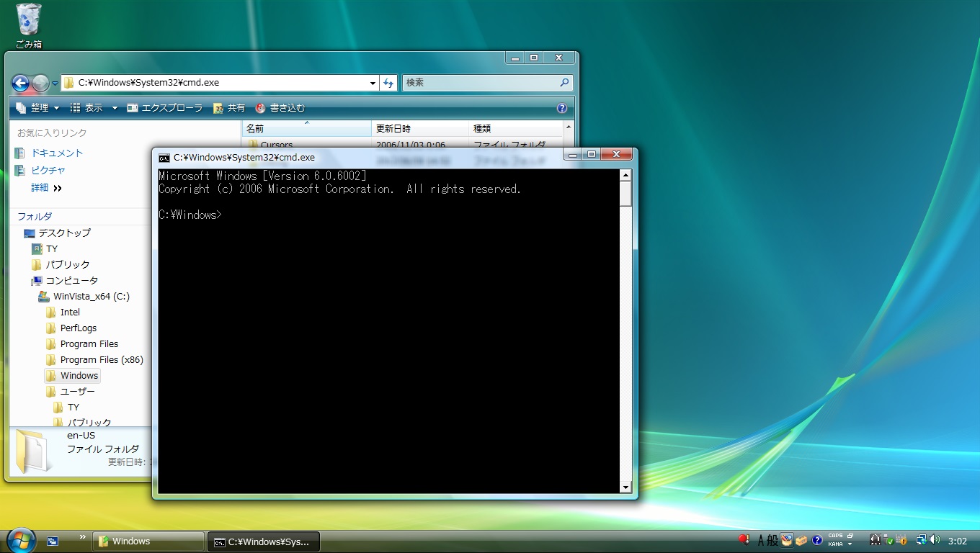This screenshot has height=553, width=980.
Task: Refresh the Explorer folder view
Action: [x=388, y=83]
